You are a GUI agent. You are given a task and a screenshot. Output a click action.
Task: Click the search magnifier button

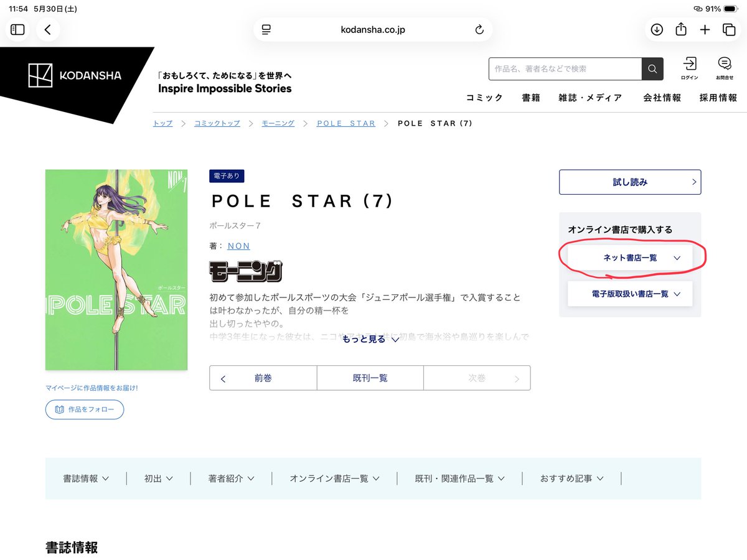click(x=652, y=69)
